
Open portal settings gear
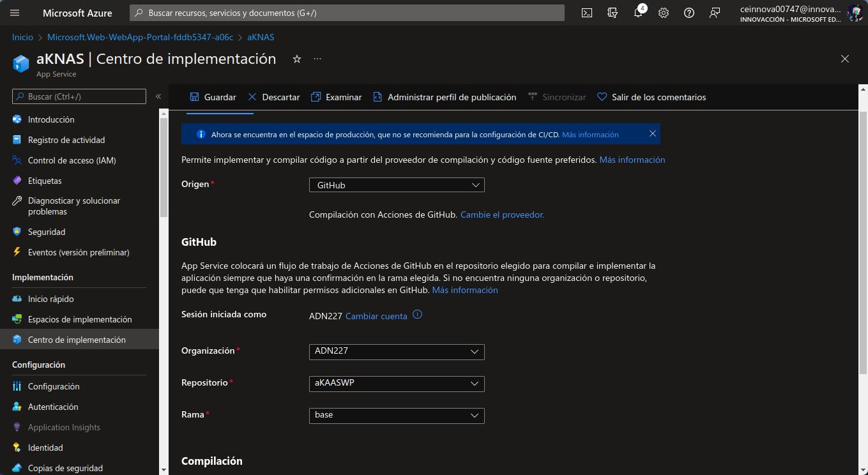pos(664,13)
